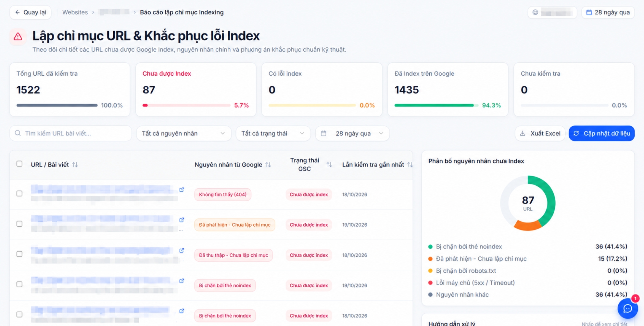This screenshot has width=644, height=326.
Task: Go to Websites breadcrumb
Action: coord(75,12)
